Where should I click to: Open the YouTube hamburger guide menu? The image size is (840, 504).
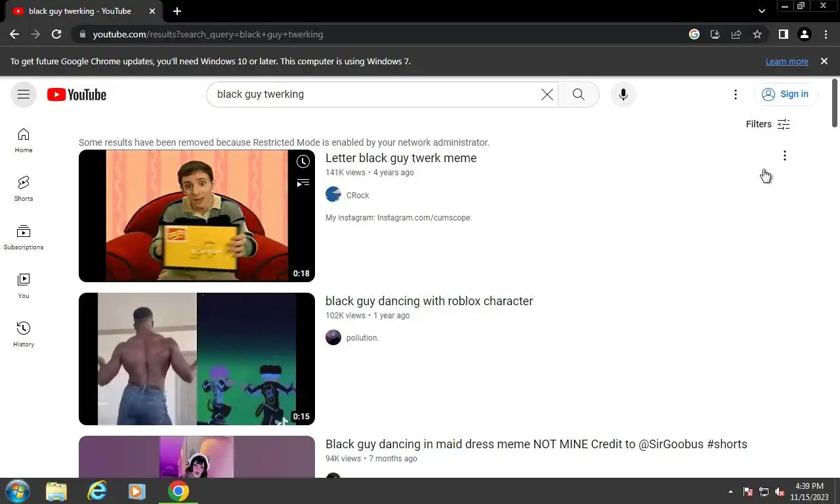(x=24, y=94)
